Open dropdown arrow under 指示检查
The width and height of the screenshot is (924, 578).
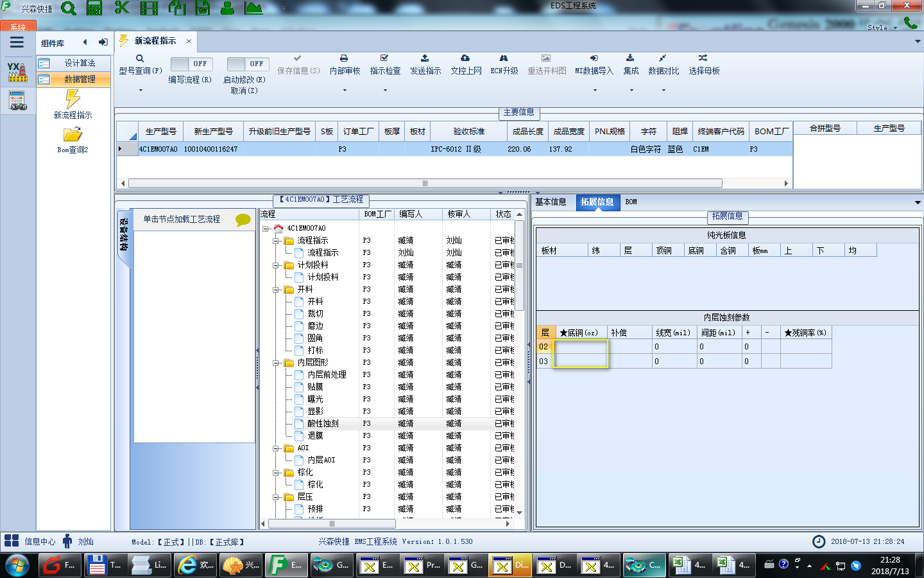click(x=385, y=90)
